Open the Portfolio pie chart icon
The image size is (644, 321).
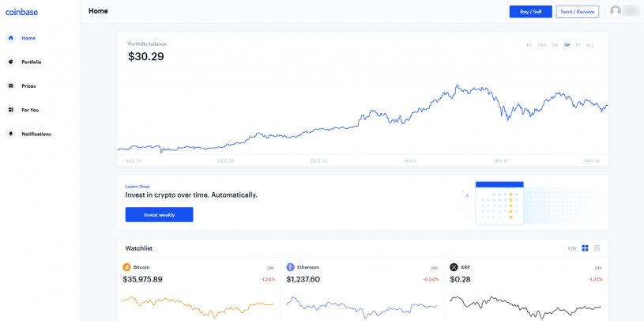click(11, 62)
